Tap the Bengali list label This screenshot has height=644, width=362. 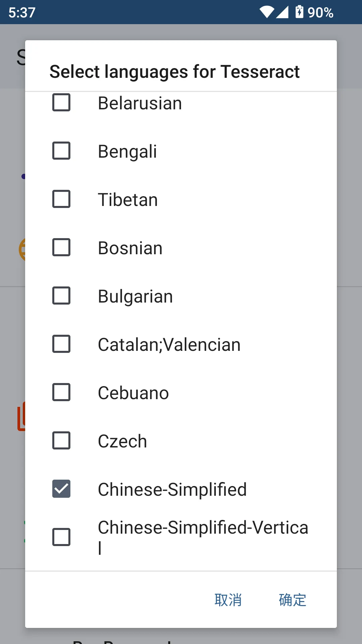127,151
